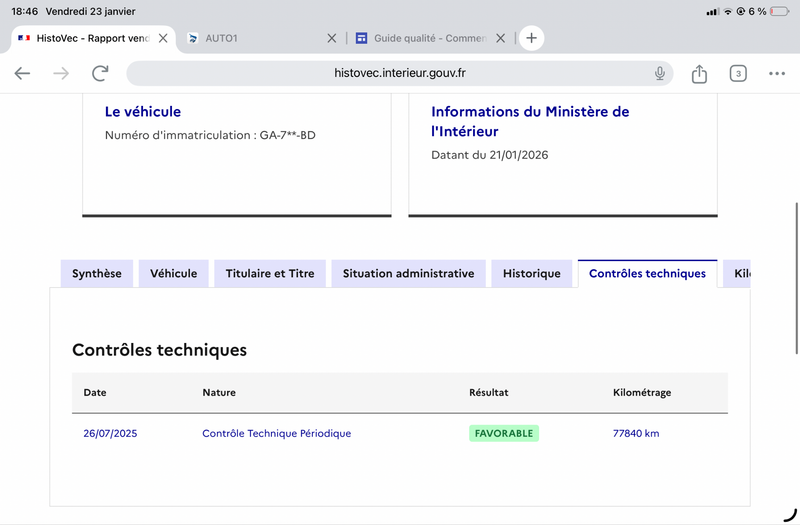Open the three-dot browser menu

point(777,73)
